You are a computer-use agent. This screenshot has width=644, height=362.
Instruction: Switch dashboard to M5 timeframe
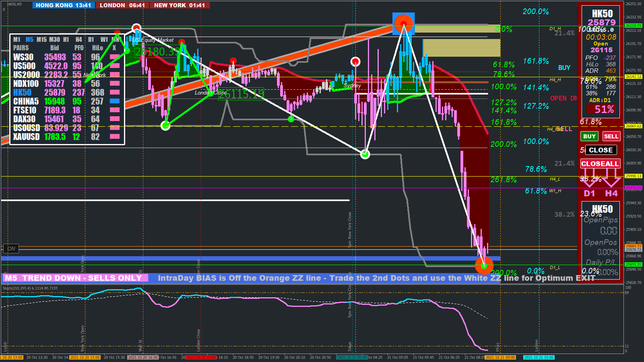coord(29,39)
